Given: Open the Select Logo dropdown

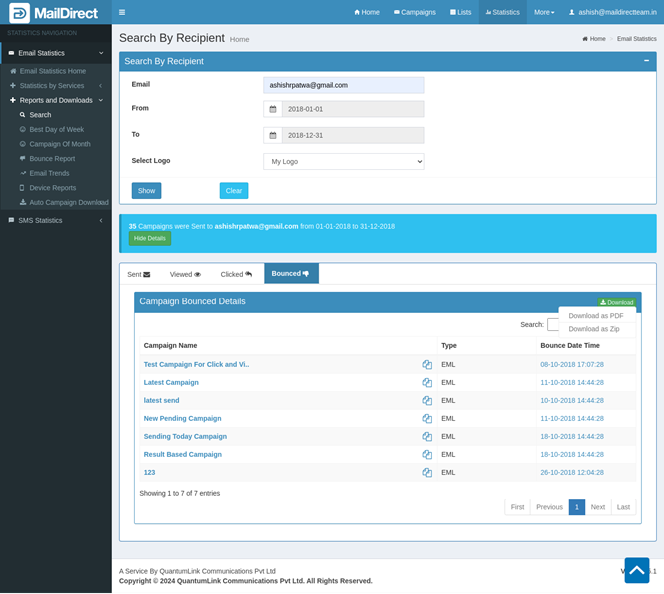Looking at the screenshot, I should click(344, 161).
